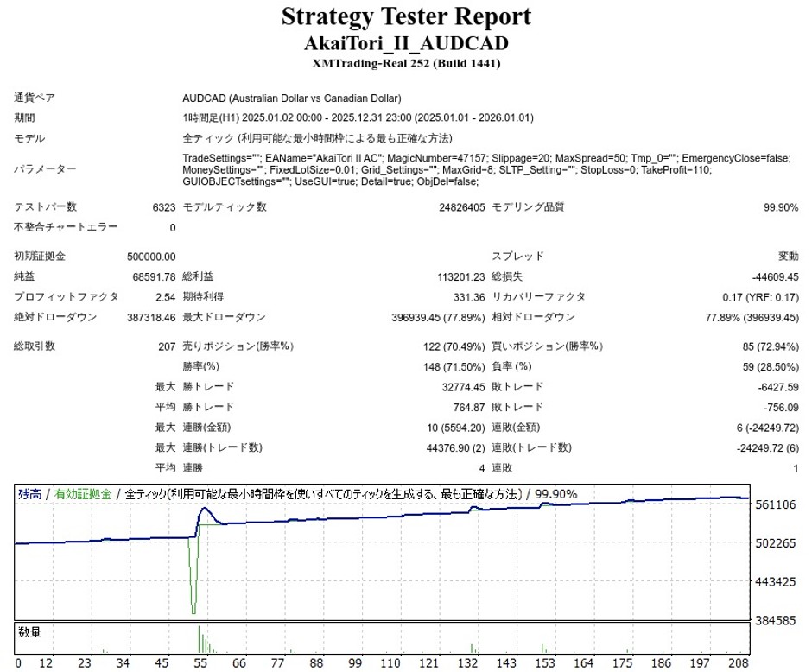
Task: Select the 勝率 value 148 (71.50%)
Action: 454,366
